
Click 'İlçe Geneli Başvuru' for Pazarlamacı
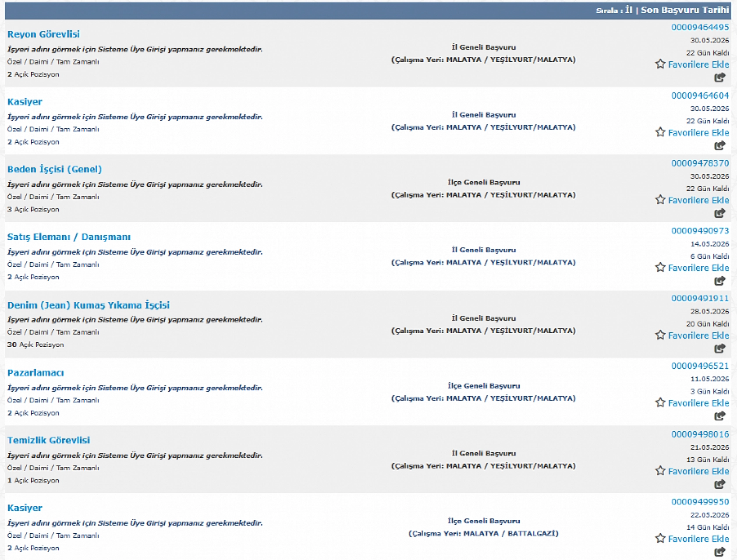pos(484,386)
